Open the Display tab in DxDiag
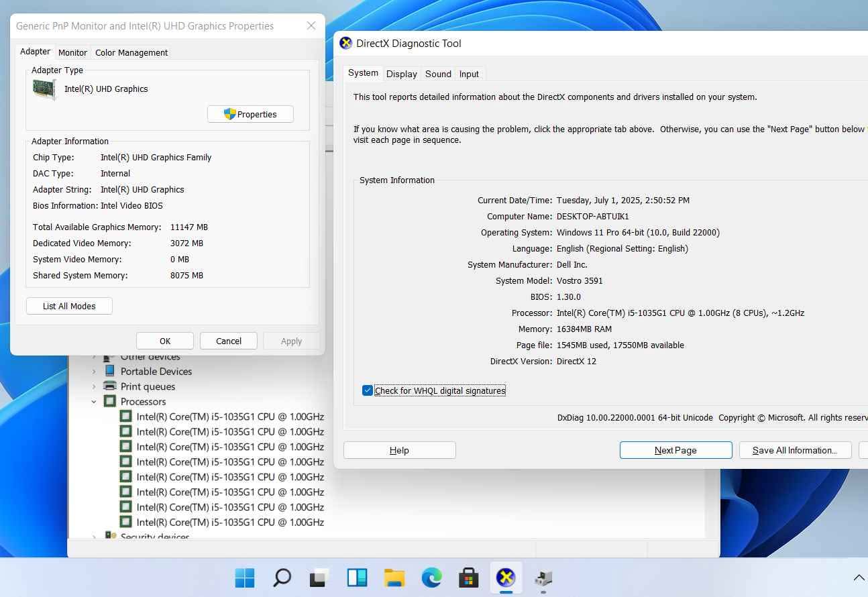Viewport: 868px width, 597px height. tap(402, 74)
